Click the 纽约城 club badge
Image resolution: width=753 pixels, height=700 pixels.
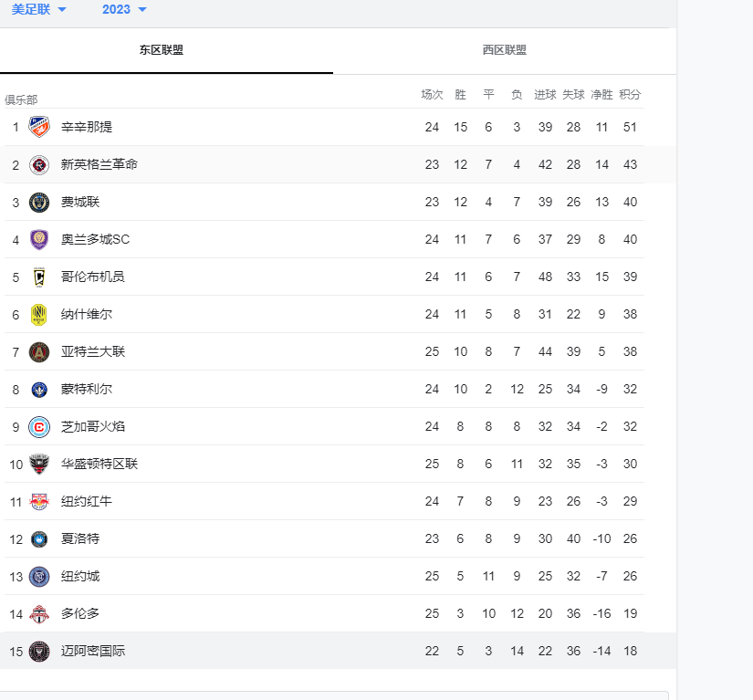pyautogui.click(x=39, y=577)
